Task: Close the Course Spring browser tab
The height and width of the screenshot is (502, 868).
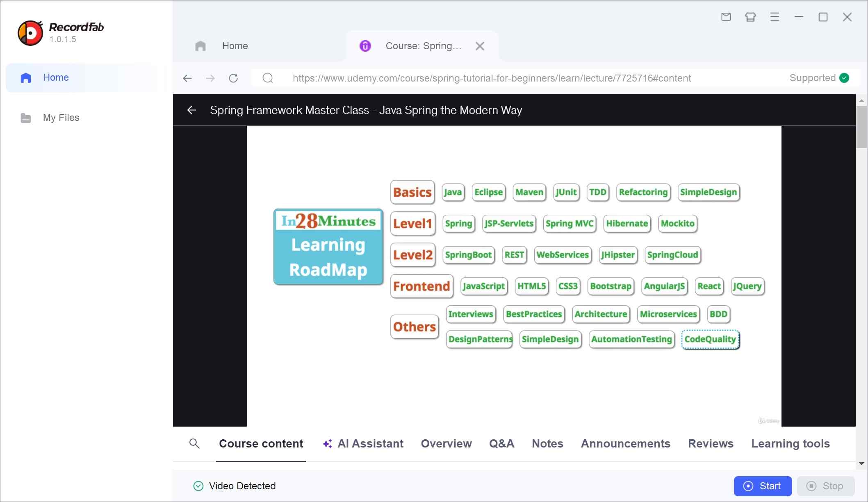Action: point(480,46)
